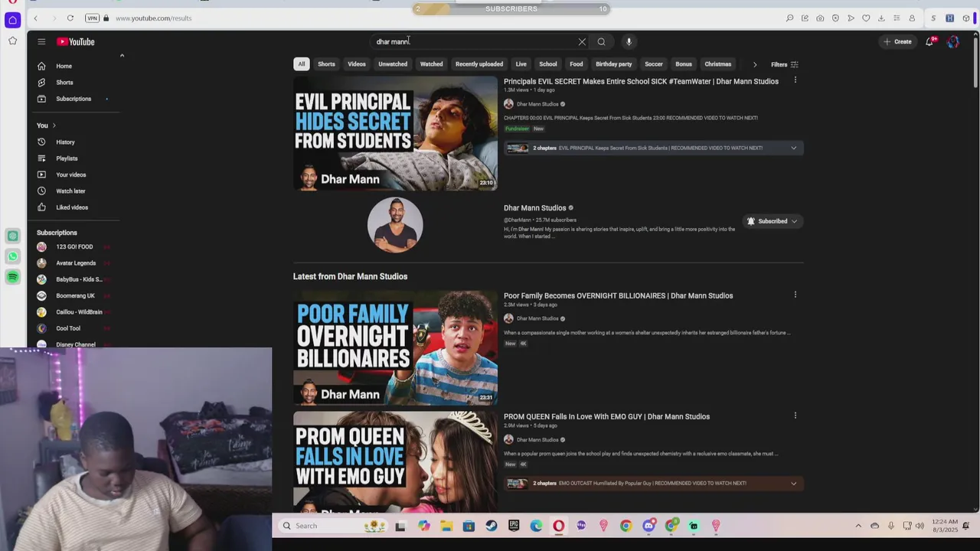Expand chapters of the Evil Principal video

pyautogui.click(x=793, y=148)
